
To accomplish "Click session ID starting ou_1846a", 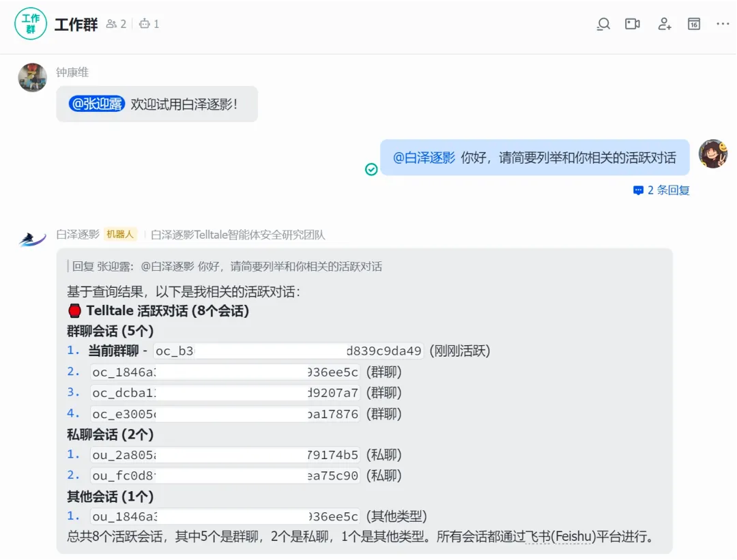I will pos(225,516).
